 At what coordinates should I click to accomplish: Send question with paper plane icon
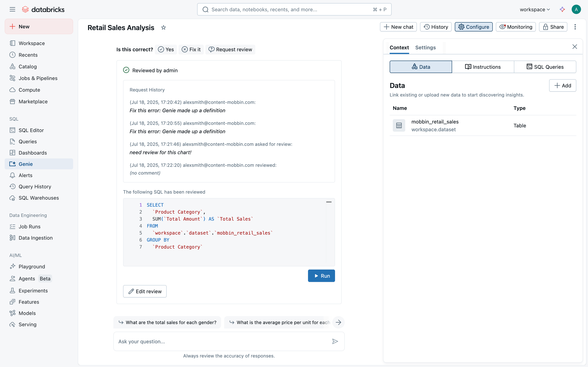tap(335, 341)
